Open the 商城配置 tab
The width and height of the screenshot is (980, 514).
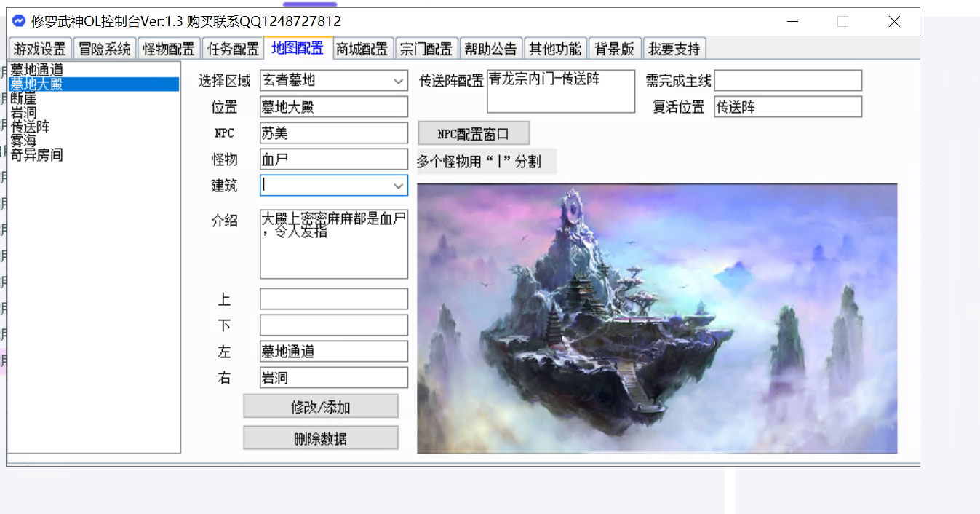362,50
